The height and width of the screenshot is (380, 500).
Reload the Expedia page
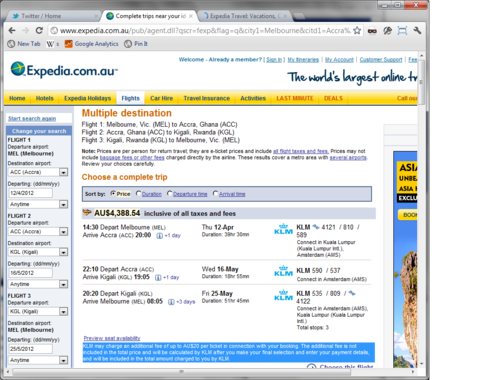coord(39,31)
